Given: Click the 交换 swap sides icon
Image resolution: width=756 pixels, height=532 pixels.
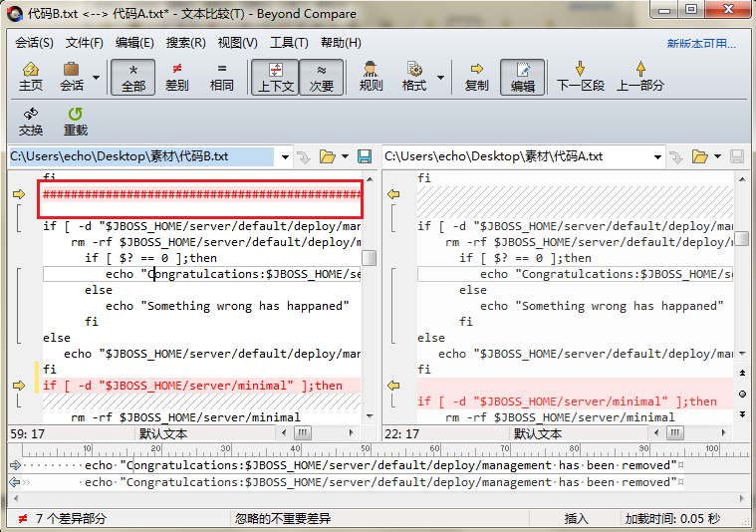Looking at the screenshot, I should point(31,122).
